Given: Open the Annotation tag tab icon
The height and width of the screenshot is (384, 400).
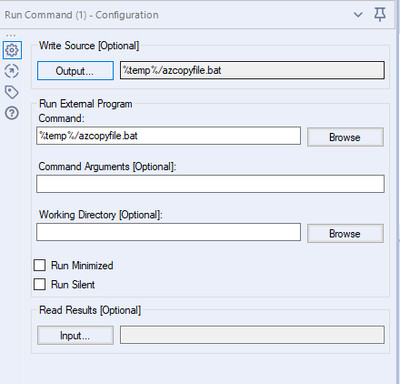Looking at the screenshot, I should pyautogui.click(x=12, y=92).
